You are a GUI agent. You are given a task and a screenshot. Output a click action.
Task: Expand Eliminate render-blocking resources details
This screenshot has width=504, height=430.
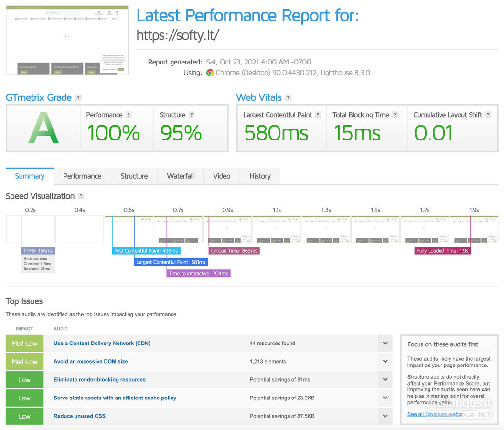[x=385, y=380]
